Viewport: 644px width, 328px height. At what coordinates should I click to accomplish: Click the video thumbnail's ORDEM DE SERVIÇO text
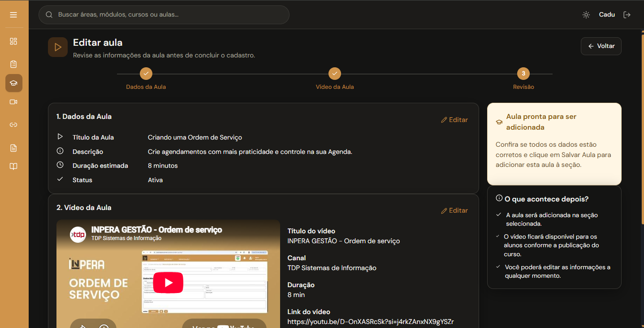[99, 289]
